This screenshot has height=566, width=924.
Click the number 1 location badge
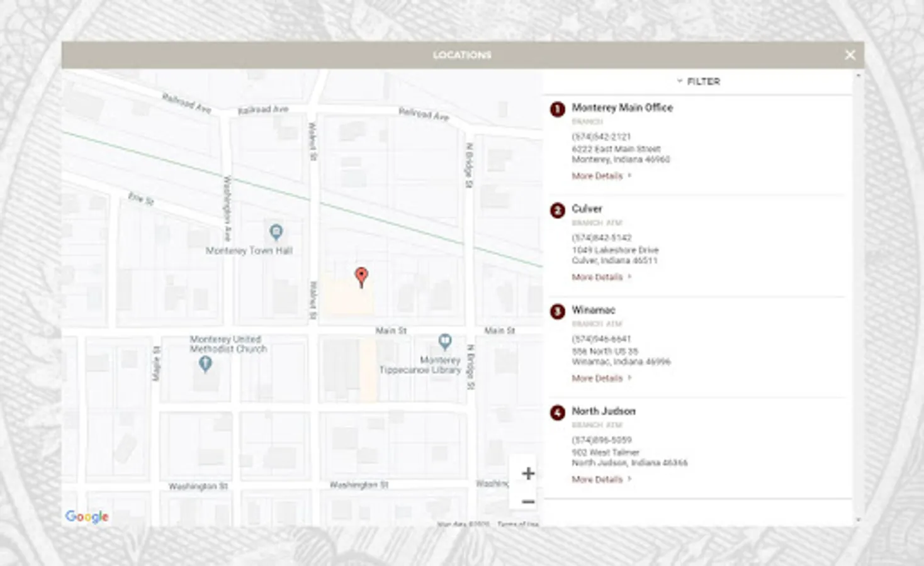[557, 109]
